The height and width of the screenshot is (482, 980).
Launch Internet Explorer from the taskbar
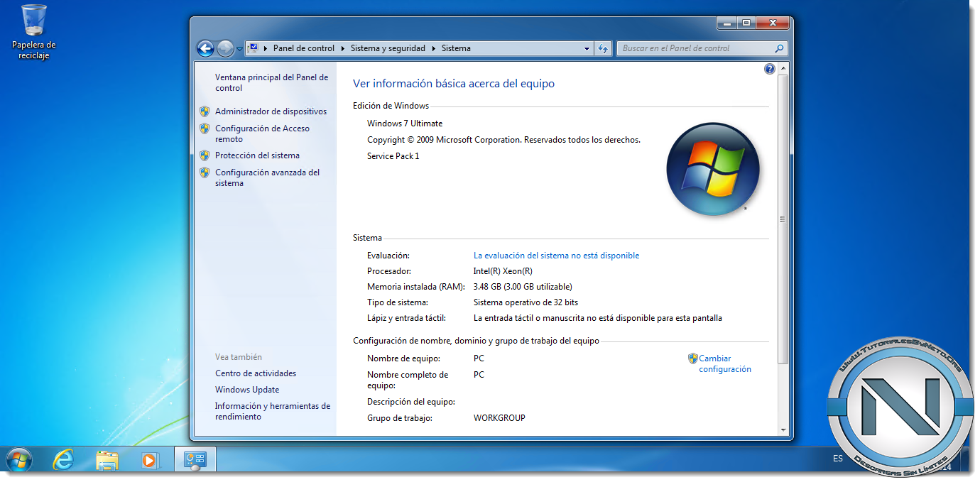point(63,460)
